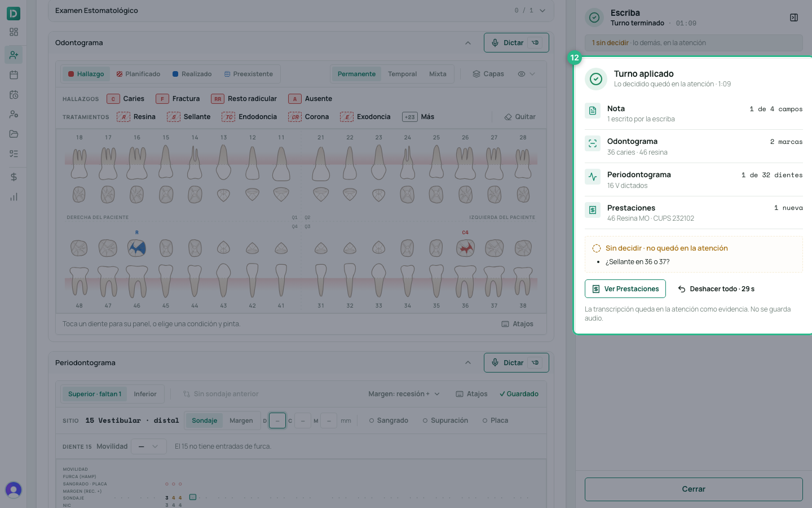The image size is (812, 508).
Task: Select the Sellante treatment marker
Action: tap(188, 117)
